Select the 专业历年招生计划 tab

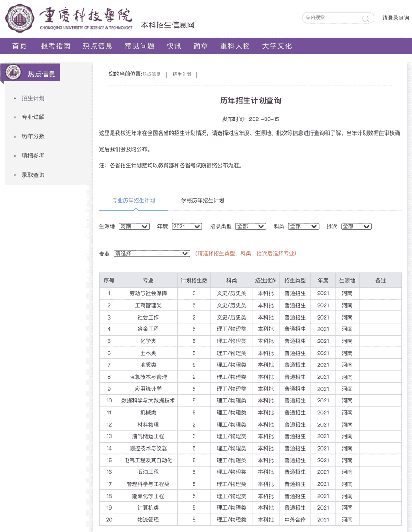tap(134, 201)
